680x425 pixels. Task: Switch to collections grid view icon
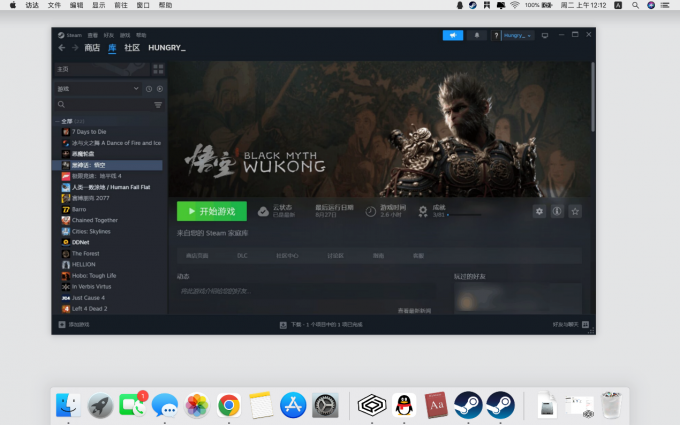coord(158,69)
